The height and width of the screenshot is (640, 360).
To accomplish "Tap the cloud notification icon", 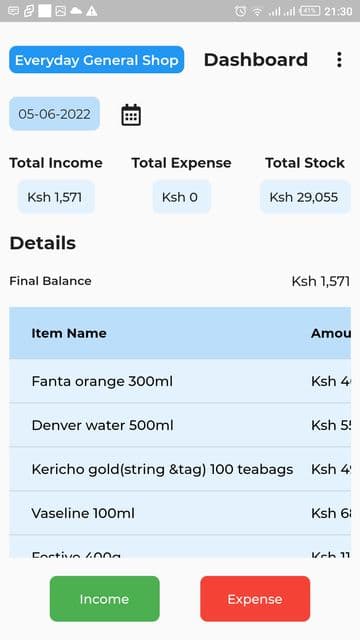I will 76,11.
